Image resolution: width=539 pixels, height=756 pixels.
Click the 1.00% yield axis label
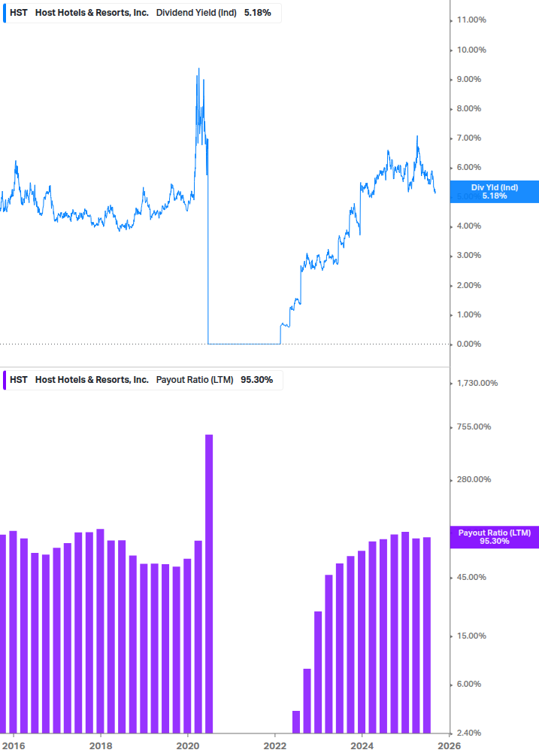tap(468, 314)
